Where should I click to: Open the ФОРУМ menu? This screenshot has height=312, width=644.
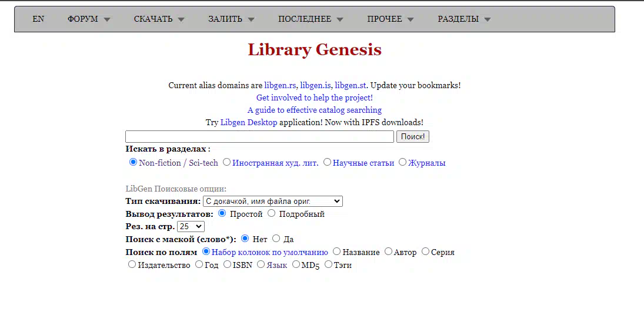click(89, 19)
